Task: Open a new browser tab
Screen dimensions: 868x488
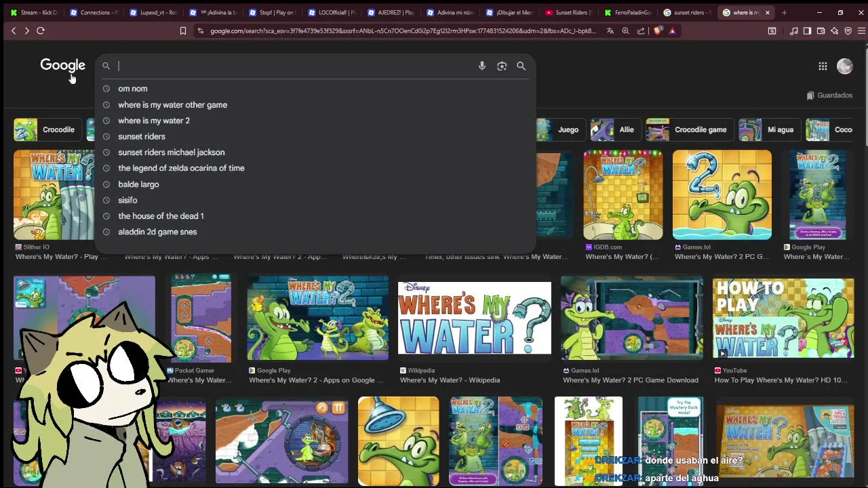Action: coord(784,12)
